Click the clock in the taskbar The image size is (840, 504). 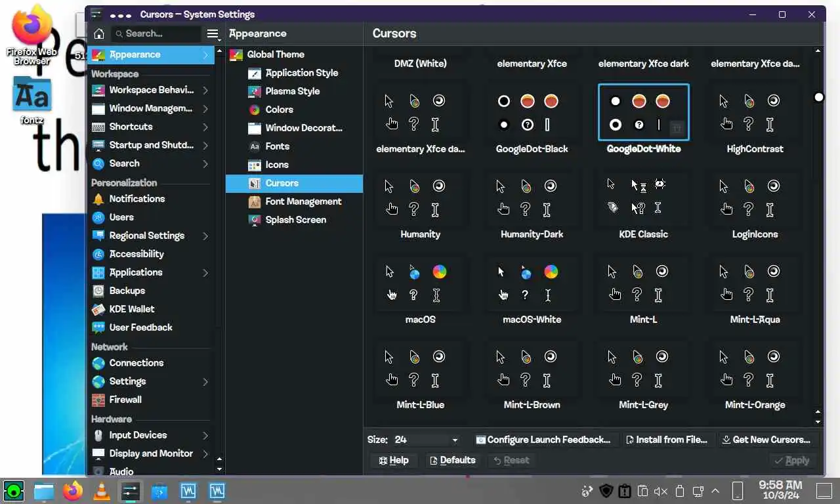coord(780,490)
